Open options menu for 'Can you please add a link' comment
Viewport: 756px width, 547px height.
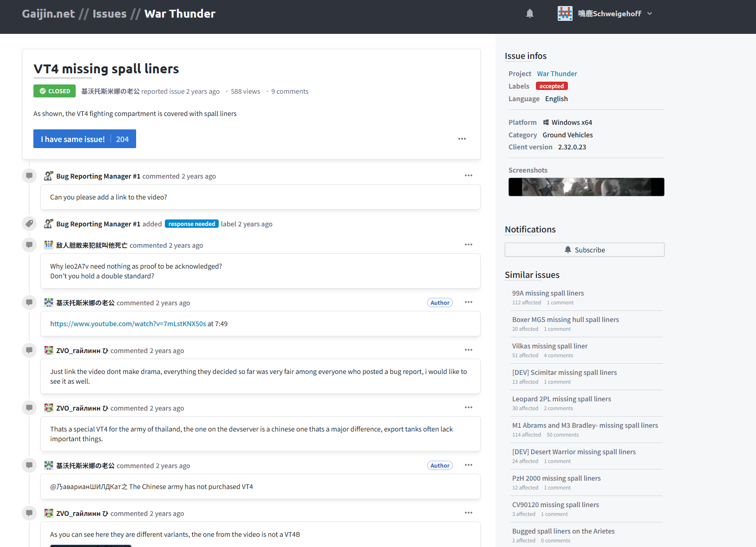click(x=468, y=175)
